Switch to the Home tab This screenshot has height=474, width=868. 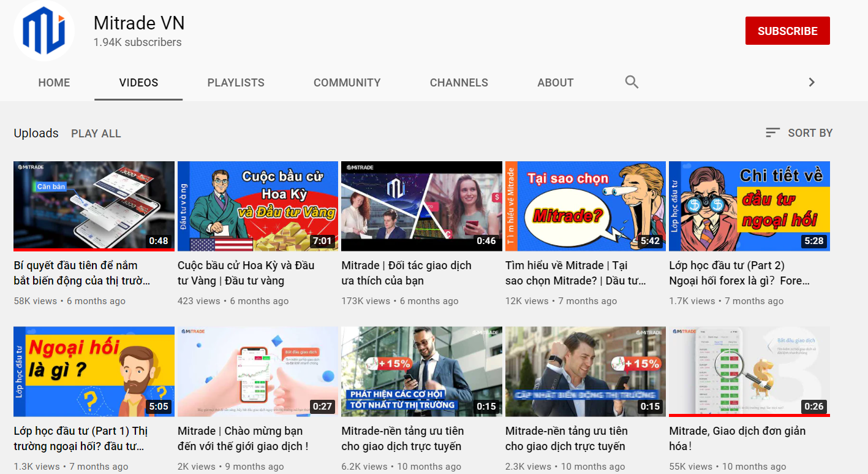54,83
